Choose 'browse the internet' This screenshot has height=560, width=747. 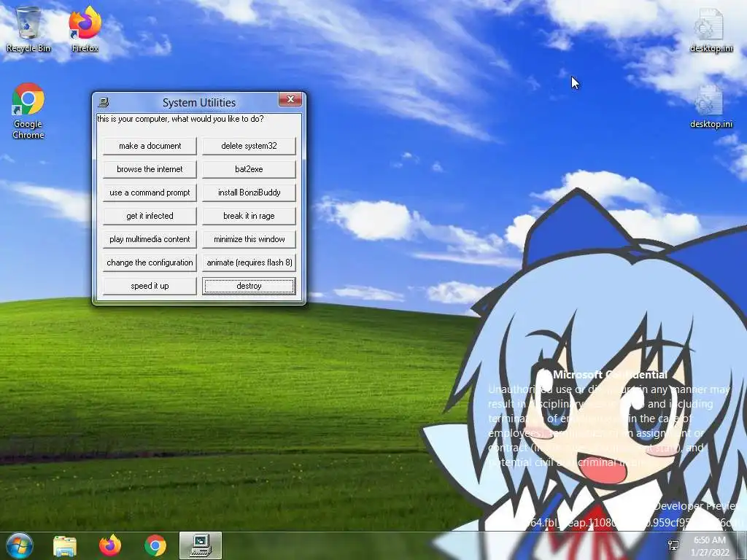150,169
